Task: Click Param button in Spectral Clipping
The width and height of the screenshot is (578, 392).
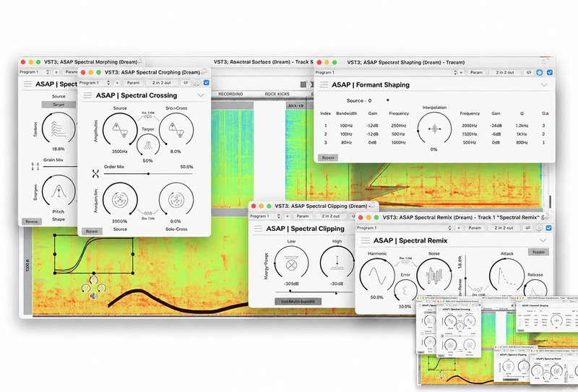Action: 303,217
